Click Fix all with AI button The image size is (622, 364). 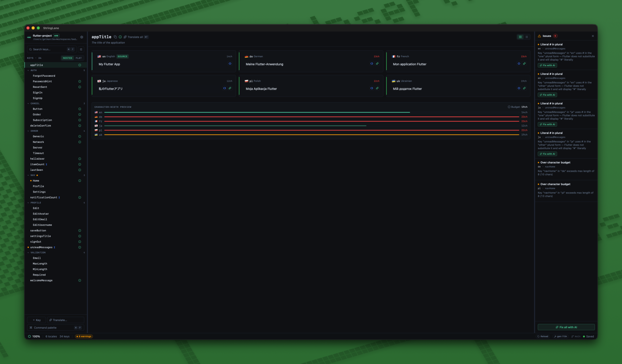point(566,327)
